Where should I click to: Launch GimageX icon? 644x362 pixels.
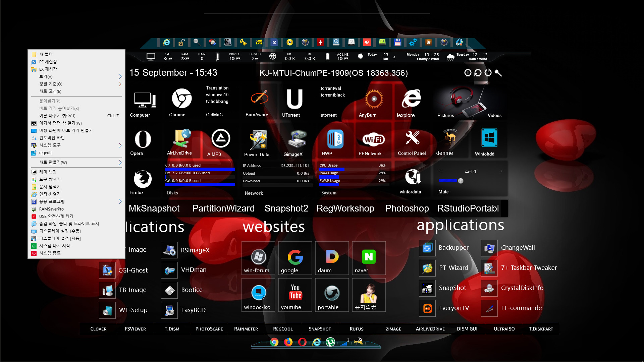coord(297,139)
